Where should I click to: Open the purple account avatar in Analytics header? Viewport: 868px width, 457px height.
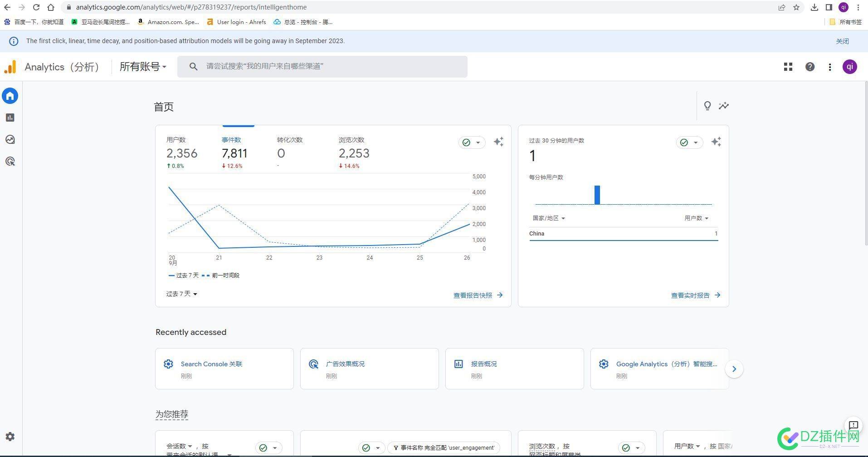(850, 67)
